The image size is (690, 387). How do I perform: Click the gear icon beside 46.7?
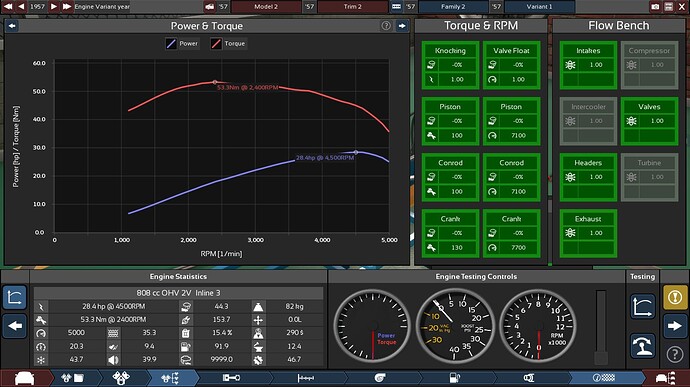tap(258, 360)
